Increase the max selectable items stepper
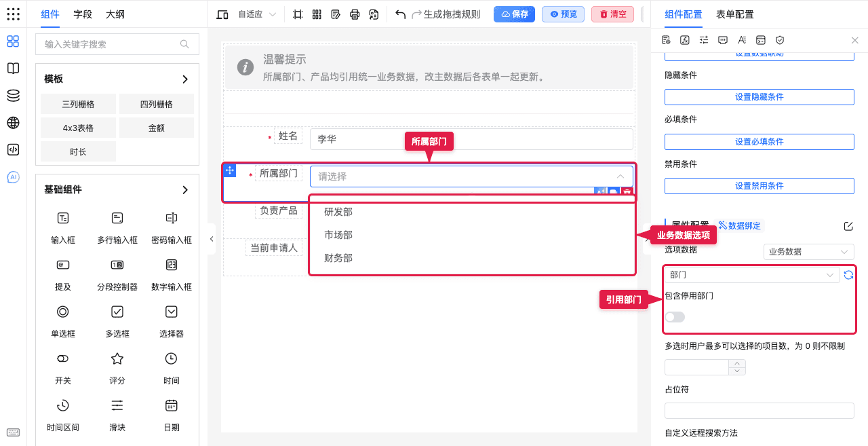The height and width of the screenshot is (446, 868). [x=737, y=363]
